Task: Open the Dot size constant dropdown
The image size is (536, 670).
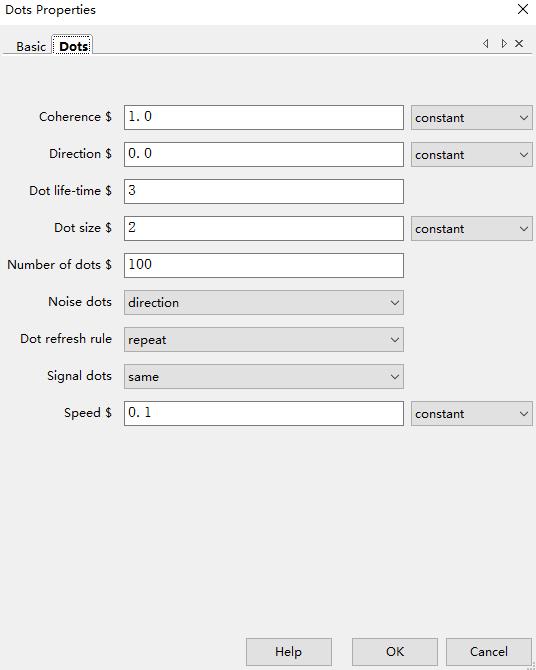Action: [472, 229]
